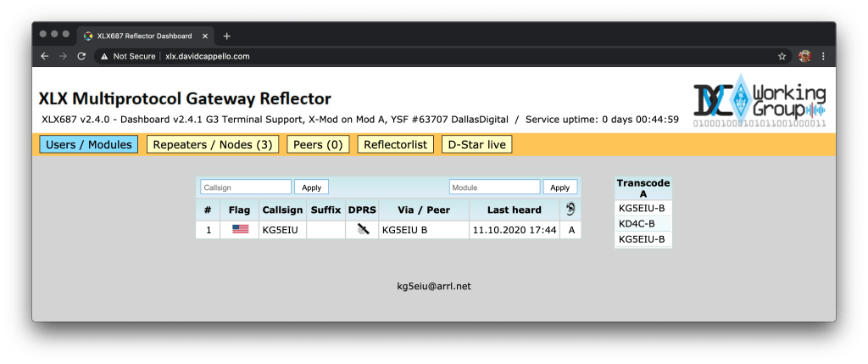Reload the page with refresh icon

(81, 56)
